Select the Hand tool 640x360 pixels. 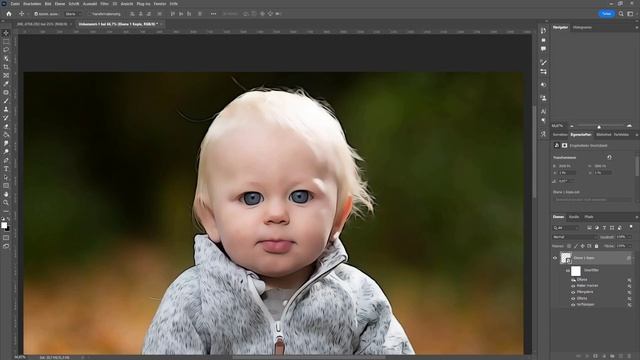[6, 194]
